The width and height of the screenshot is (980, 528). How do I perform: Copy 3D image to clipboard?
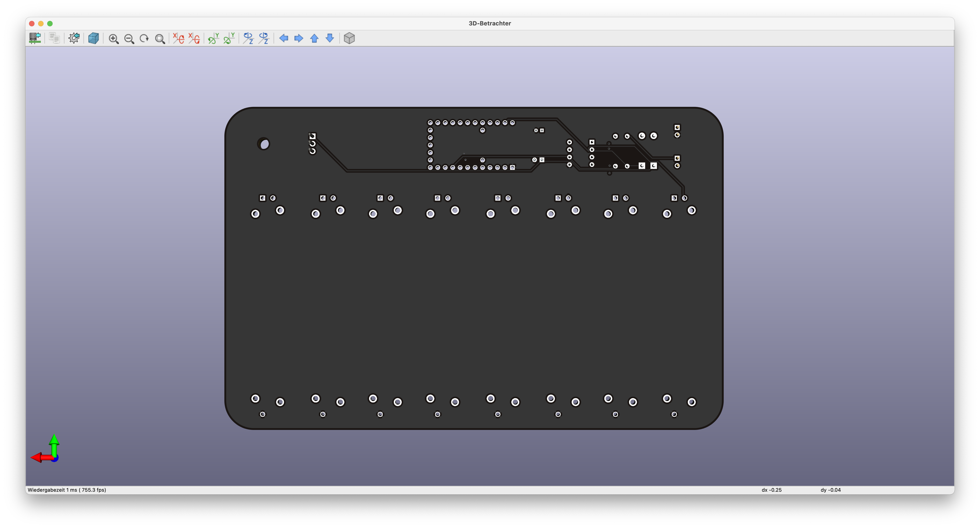(x=54, y=38)
